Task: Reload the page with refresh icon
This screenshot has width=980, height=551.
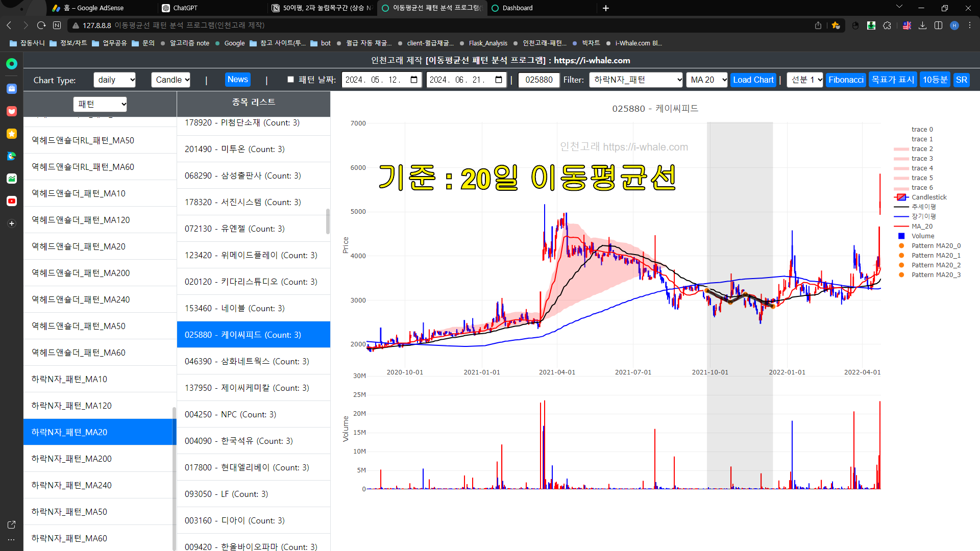Action: 41,26
